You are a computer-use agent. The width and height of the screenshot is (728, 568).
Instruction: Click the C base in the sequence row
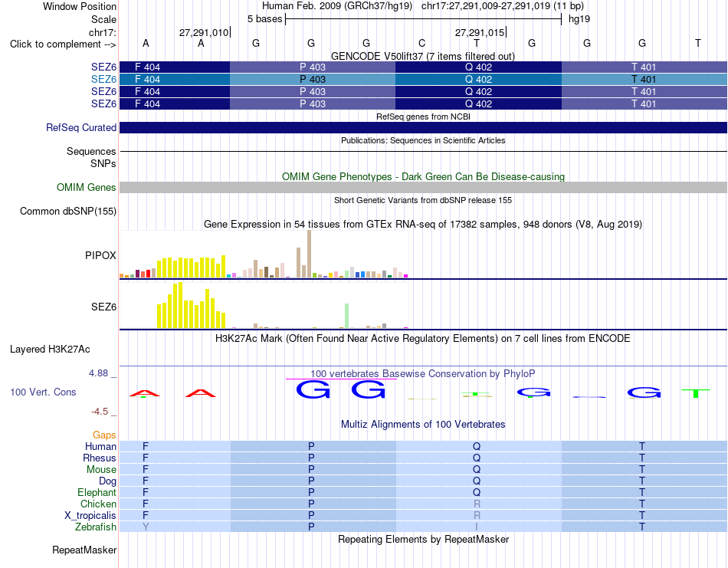[421, 43]
